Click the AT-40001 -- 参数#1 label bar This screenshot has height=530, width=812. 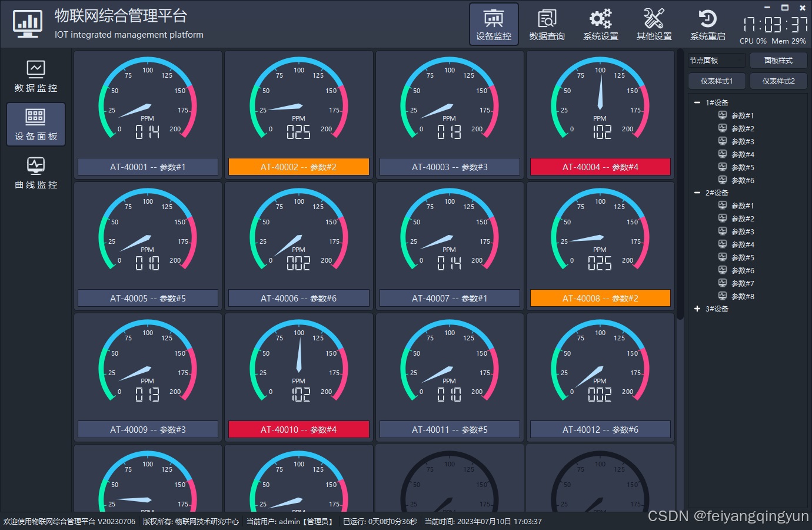148,167
